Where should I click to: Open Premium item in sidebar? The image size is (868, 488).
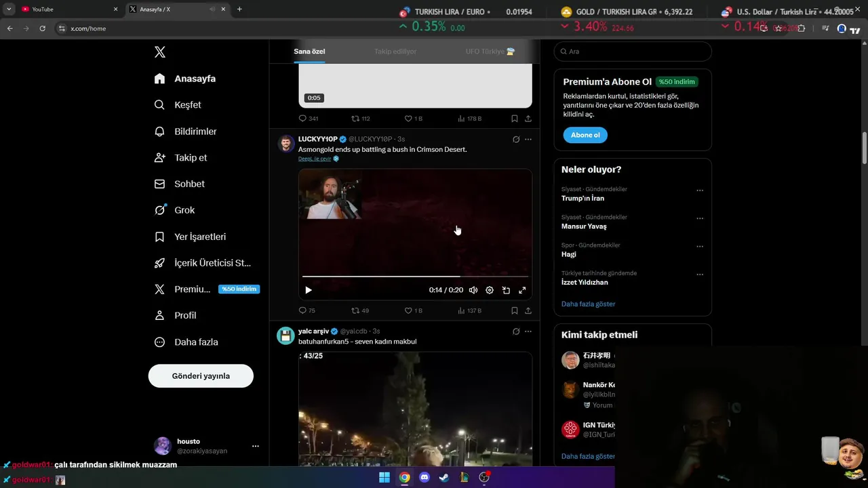(206, 289)
